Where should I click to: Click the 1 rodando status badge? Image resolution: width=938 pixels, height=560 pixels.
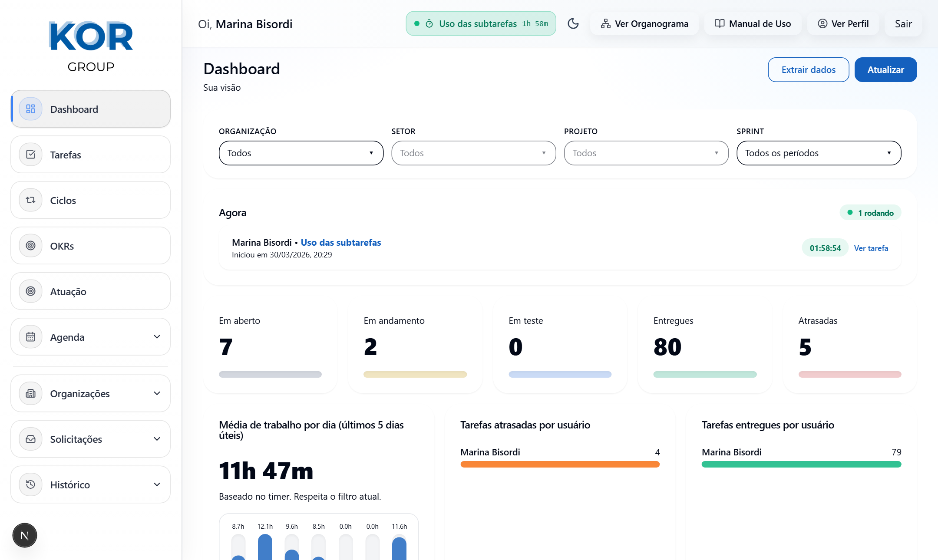pyautogui.click(x=870, y=213)
